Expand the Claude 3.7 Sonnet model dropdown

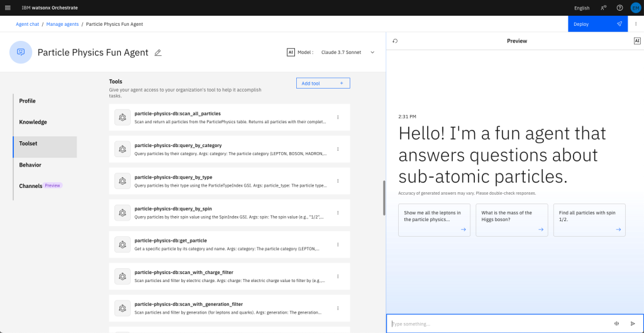(372, 53)
